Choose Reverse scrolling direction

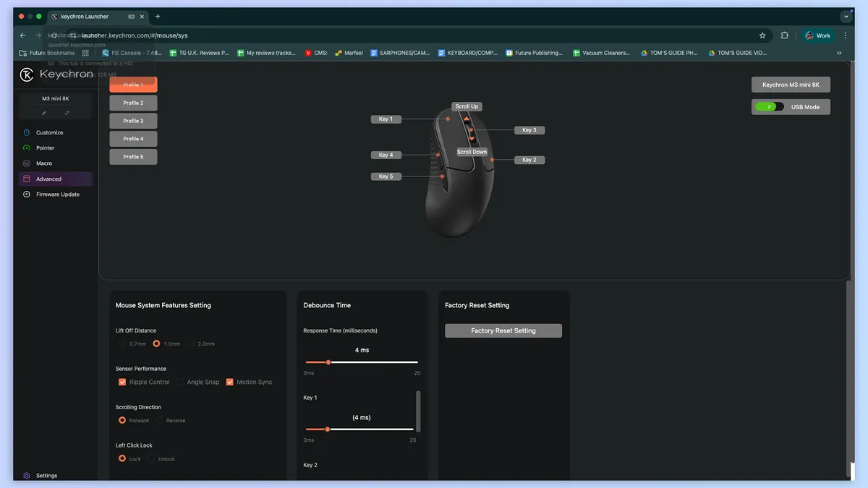pyautogui.click(x=160, y=420)
